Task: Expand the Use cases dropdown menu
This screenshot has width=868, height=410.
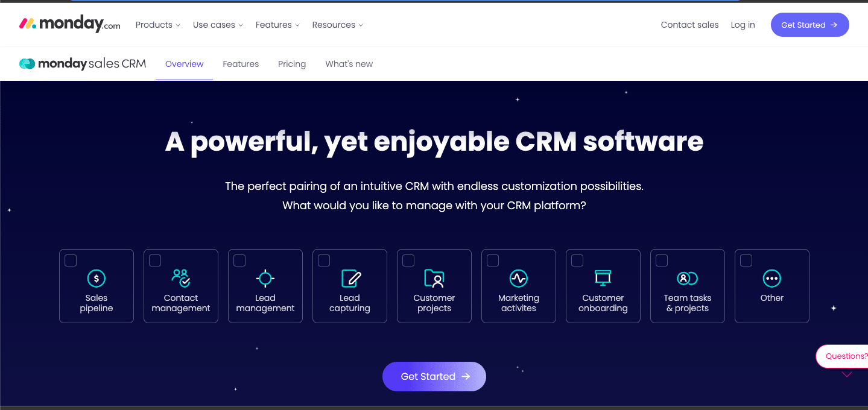Action: coord(218,25)
